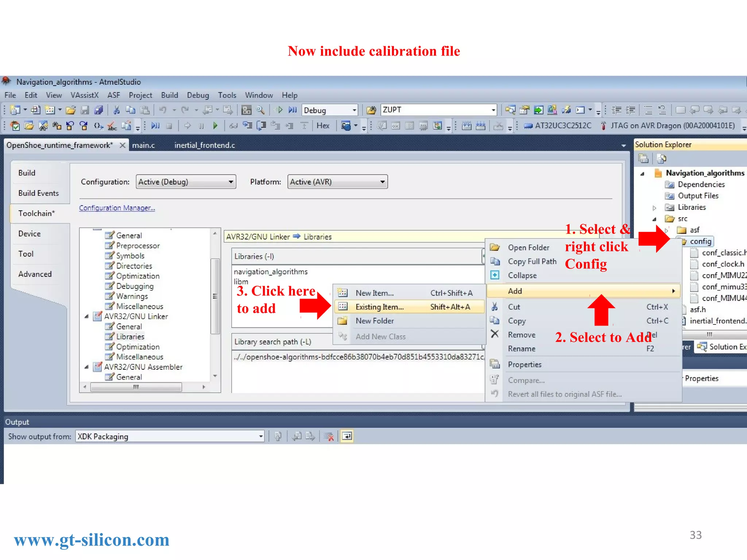Click the Step Over icon

pyautogui.click(x=261, y=126)
